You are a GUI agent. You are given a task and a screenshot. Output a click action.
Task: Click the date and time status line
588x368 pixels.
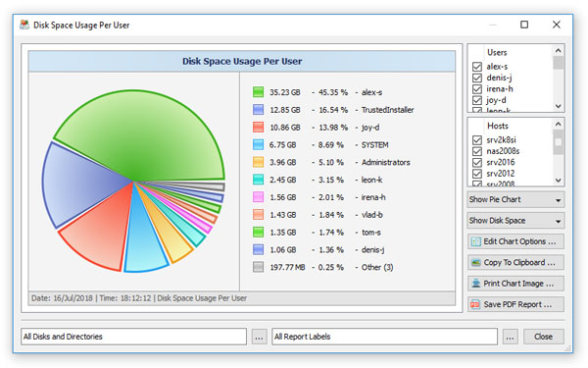[139, 298]
